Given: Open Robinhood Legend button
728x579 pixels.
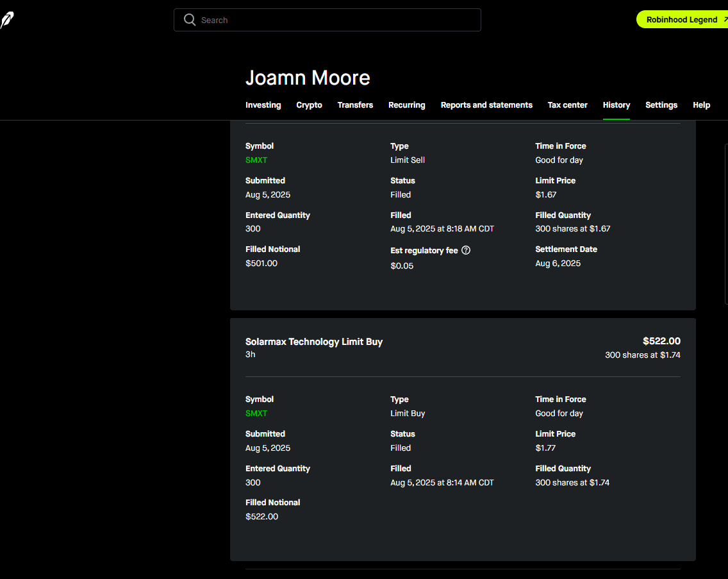Looking at the screenshot, I should [683, 19].
